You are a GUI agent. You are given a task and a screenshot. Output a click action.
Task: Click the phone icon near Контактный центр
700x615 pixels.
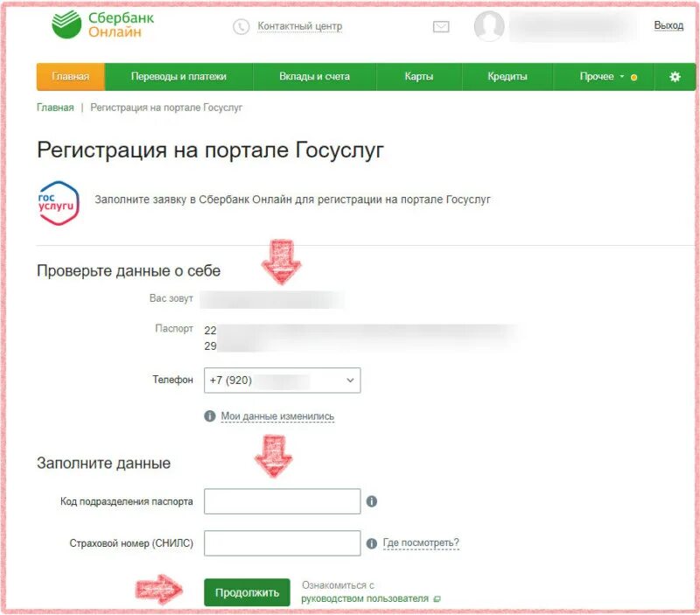point(241,27)
